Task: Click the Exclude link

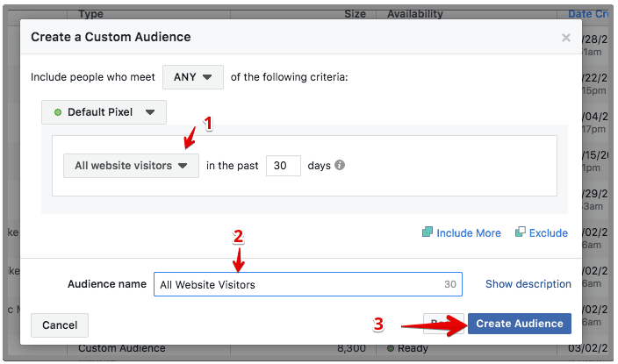Action: [549, 233]
